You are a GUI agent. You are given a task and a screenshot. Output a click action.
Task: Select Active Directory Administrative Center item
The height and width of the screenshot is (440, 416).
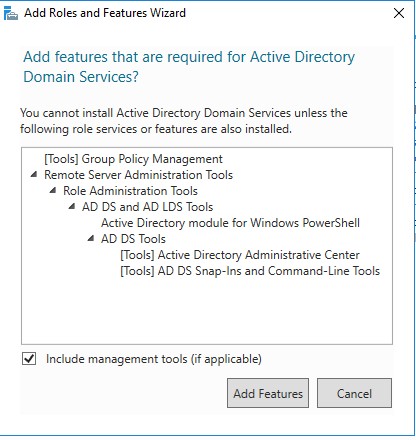(240, 255)
